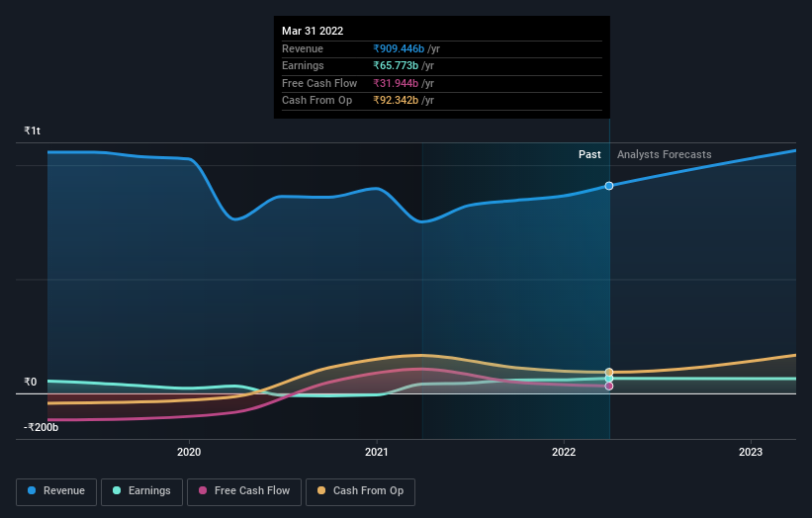Select the 2020 x-axis label
This screenshot has height=518, width=812.
(x=189, y=453)
